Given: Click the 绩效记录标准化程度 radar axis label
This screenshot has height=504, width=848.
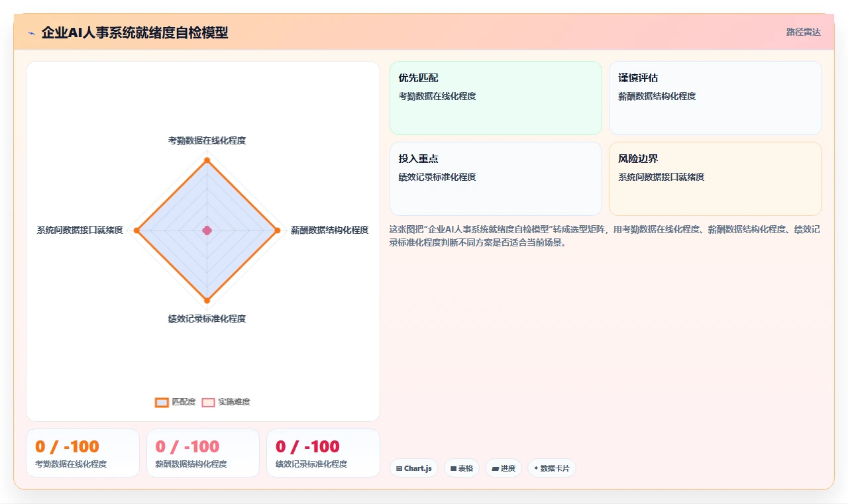Looking at the screenshot, I should tap(207, 319).
